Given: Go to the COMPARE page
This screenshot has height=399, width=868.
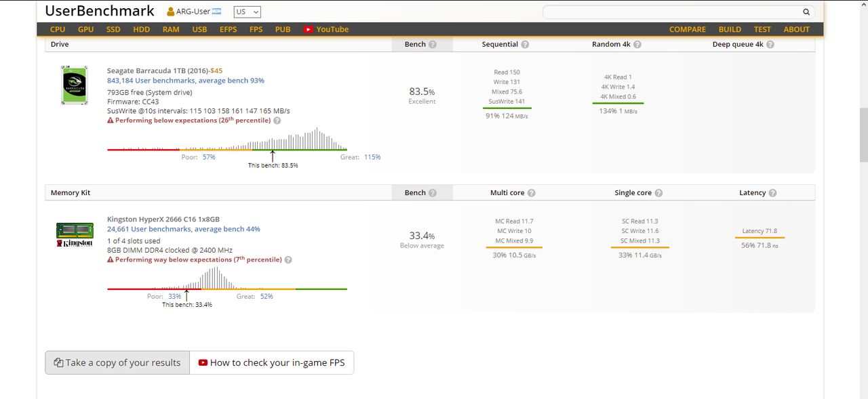Looking at the screenshot, I should coord(688,29).
